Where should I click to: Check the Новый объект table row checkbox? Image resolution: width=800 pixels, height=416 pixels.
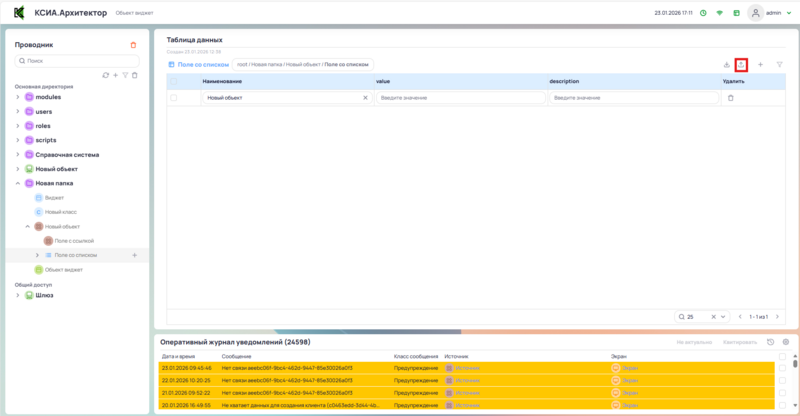point(173,97)
